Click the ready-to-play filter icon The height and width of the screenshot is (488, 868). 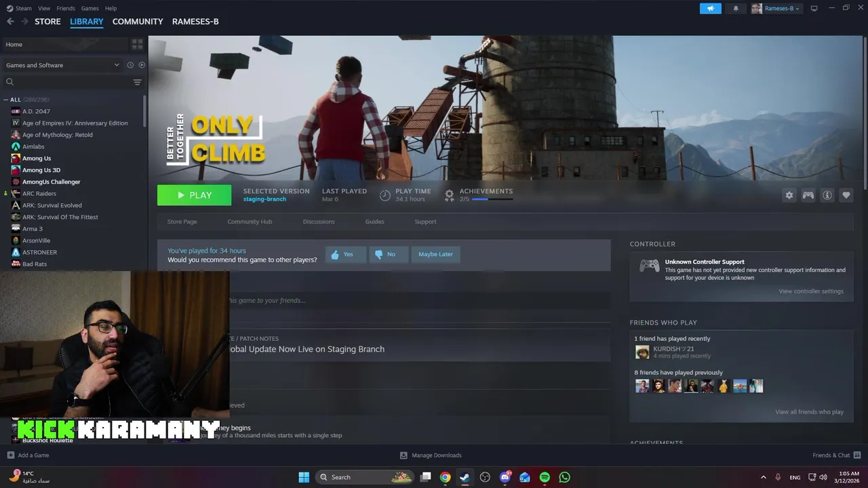coord(142,65)
